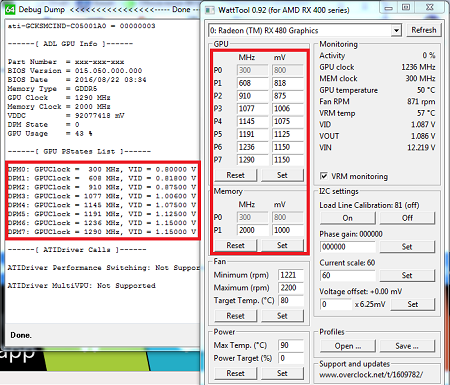
Task: Click the GPU P1 mV field 818
Action: pyautogui.click(x=288, y=83)
